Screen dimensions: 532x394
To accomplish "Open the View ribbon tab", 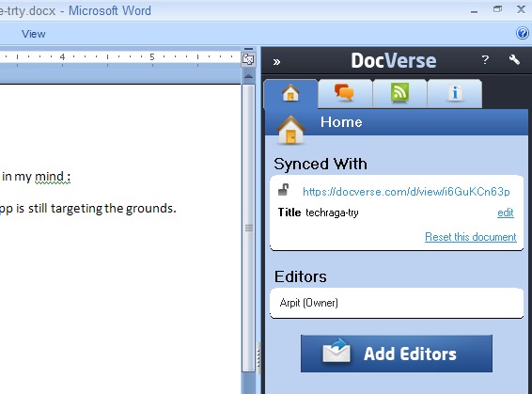I will [33, 34].
